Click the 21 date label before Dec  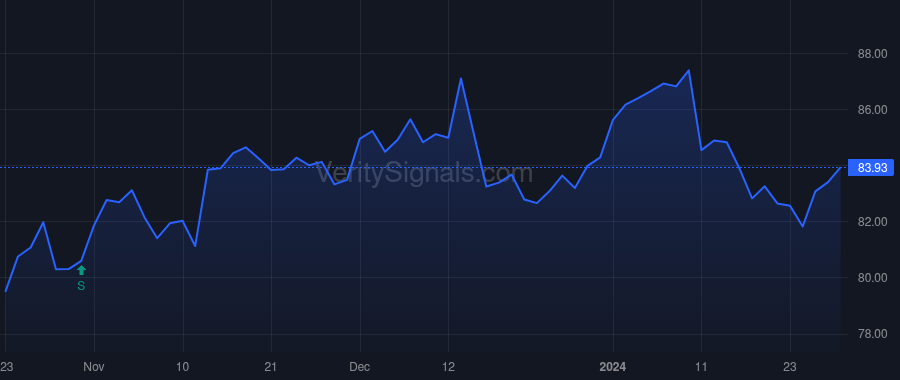271,366
